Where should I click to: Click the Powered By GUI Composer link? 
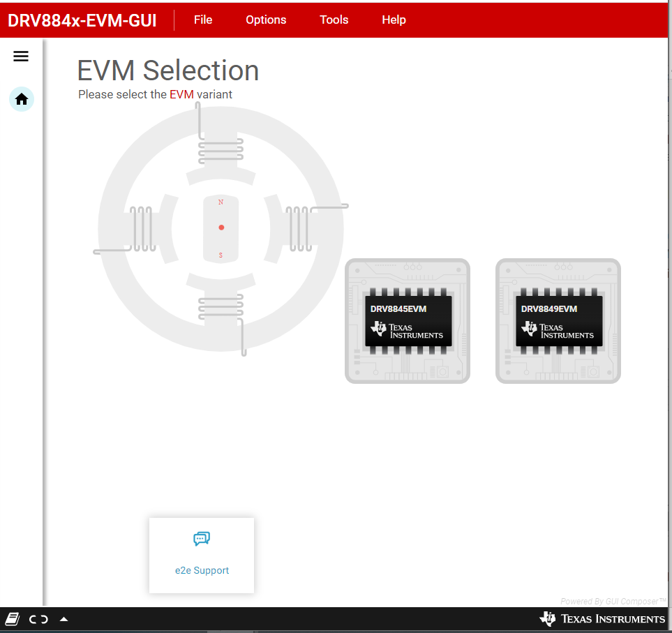point(611,601)
